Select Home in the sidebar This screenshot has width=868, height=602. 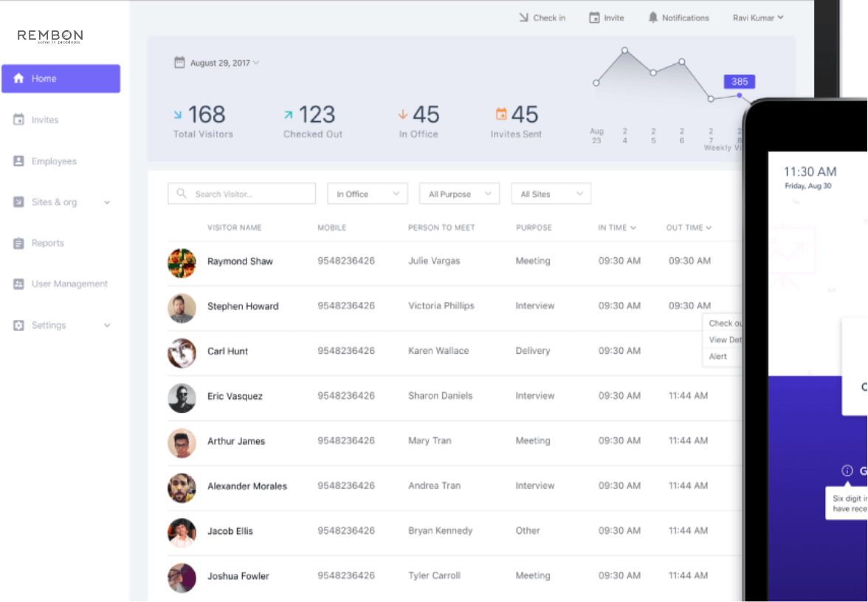[x=61, y=78]
